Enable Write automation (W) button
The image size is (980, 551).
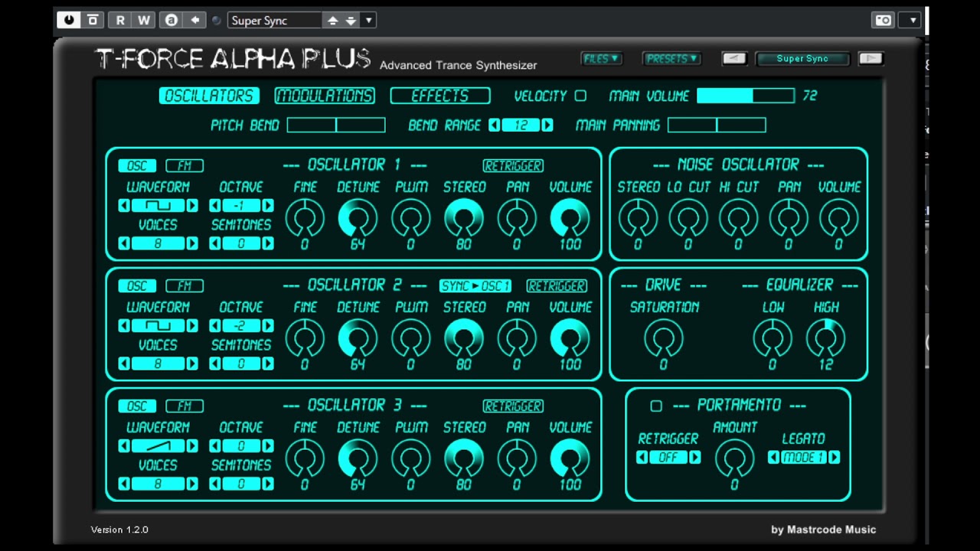coord(143,21)
